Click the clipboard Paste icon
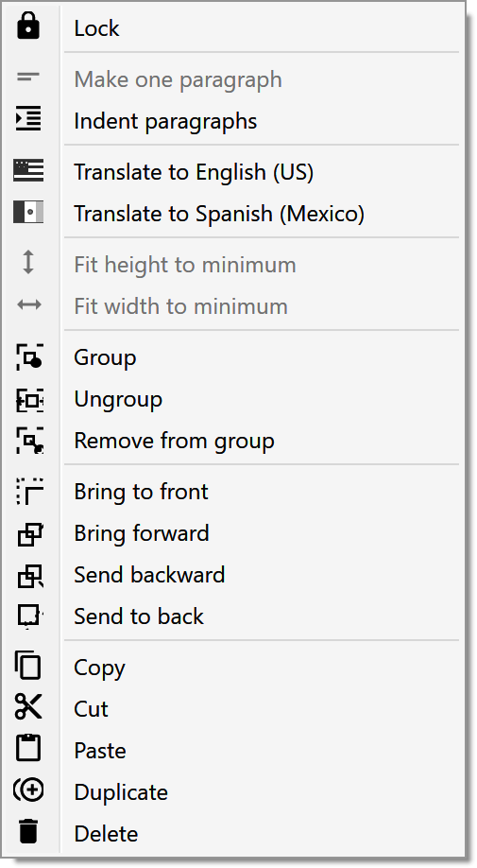Screen dimensions: 477x868 click(x=28, y=748)
